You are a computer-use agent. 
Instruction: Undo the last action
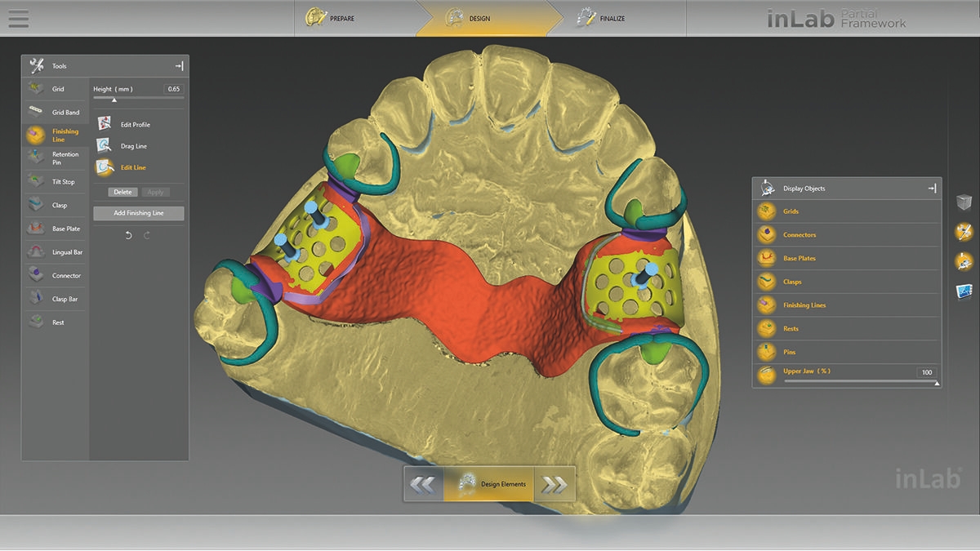[x=129, y=235]
